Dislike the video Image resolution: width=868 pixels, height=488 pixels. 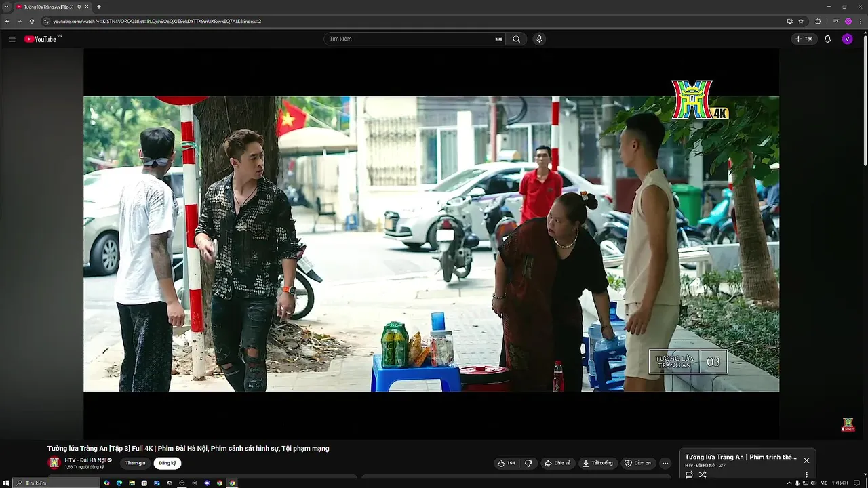click(529, 463)
